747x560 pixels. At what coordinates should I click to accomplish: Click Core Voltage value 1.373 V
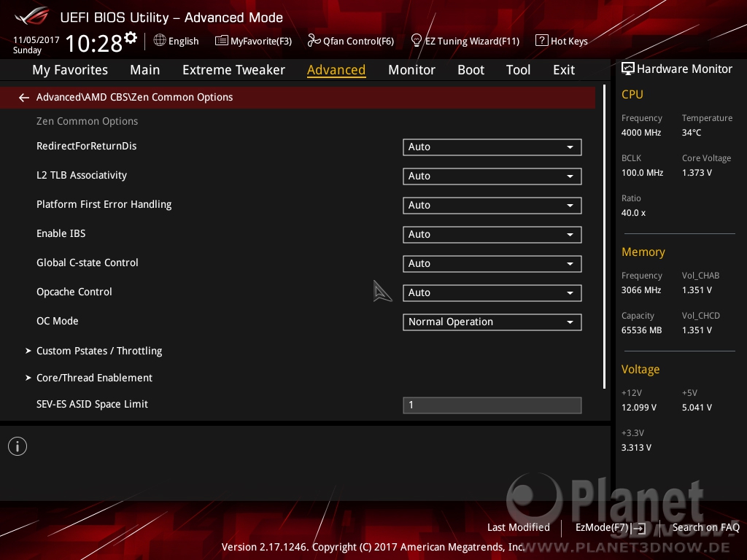pos(697,173)
